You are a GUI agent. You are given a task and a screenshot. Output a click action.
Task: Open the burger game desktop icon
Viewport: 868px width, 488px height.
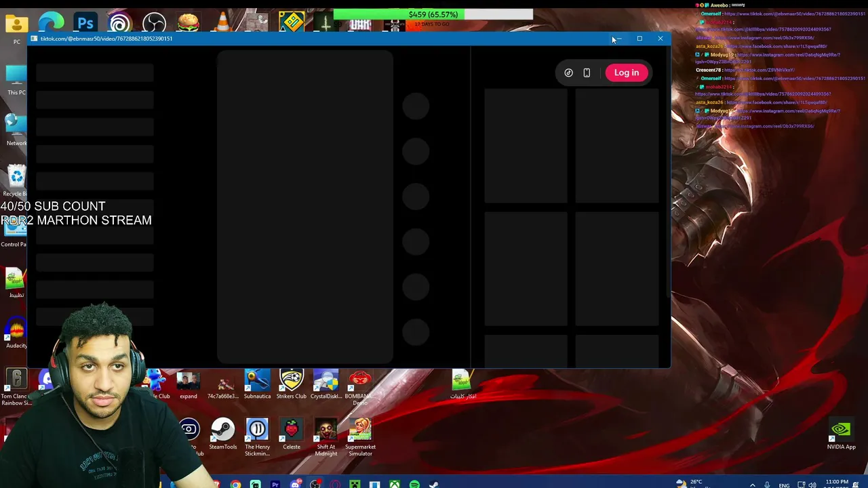(x=189, y=23)
